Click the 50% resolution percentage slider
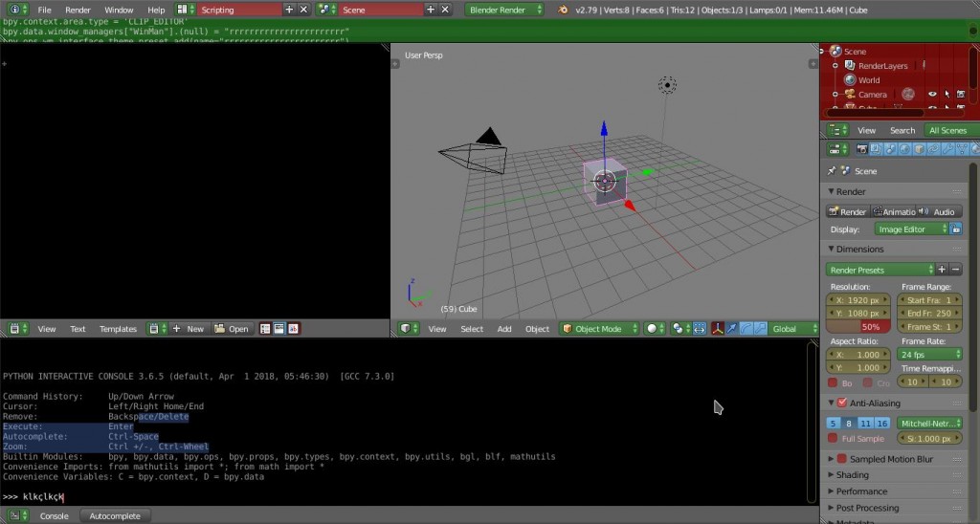Viewport: 980px width, 524px height. tap(858, 326)
